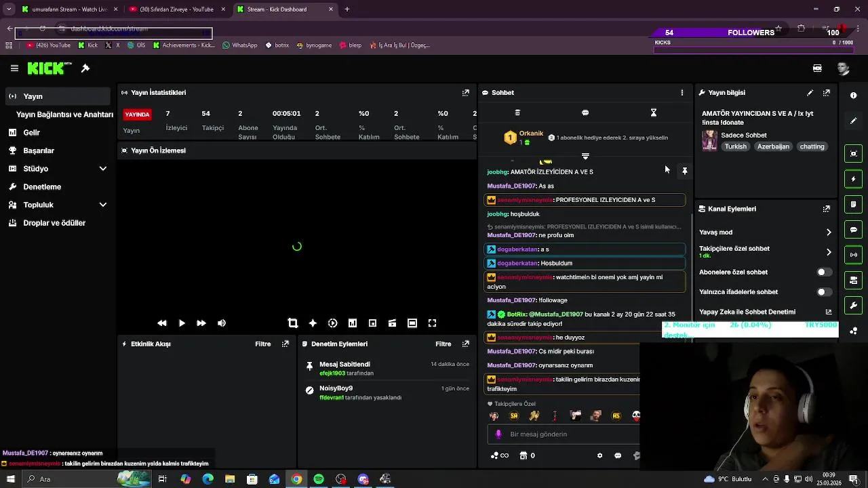Click the crop icon under stream preview
This screenshot has width=868, height=488.
point(293,323)
